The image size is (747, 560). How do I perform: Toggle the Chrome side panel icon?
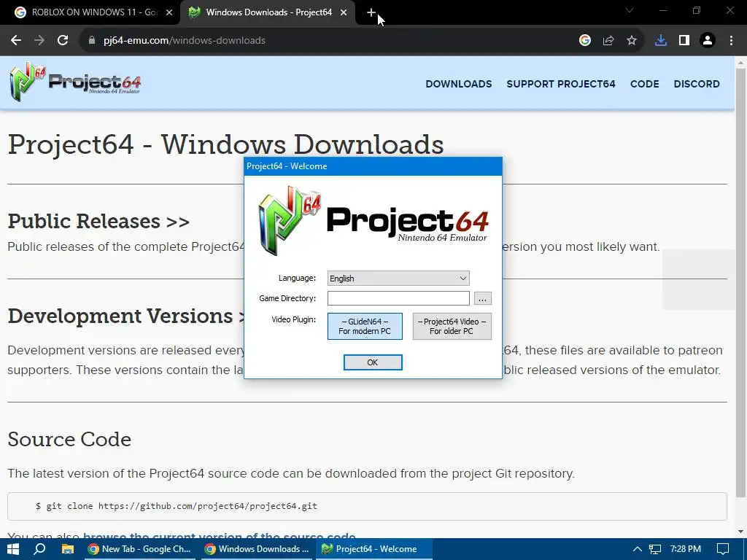click(x=684, y=41)
